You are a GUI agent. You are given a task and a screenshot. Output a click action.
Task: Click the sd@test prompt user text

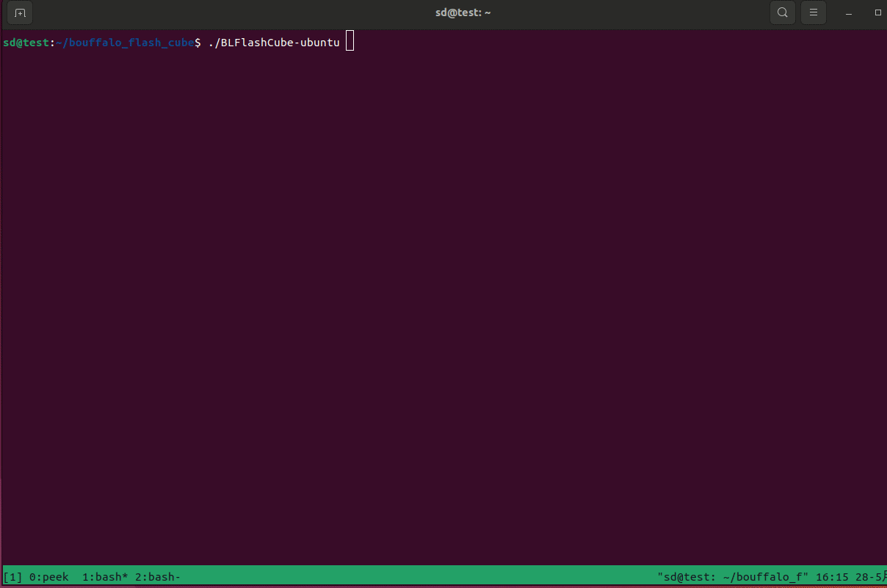click(x=26, y=43)
